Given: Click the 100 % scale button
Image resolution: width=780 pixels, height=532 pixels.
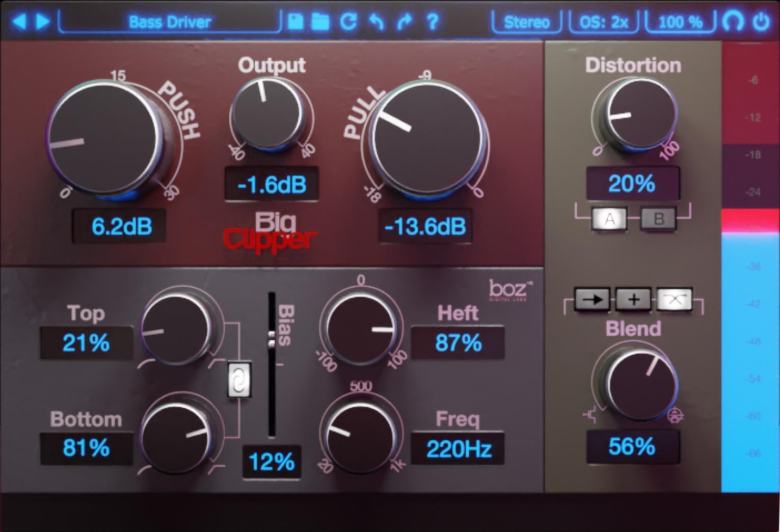Looking at the screenshot, I should tap(680, 22).
